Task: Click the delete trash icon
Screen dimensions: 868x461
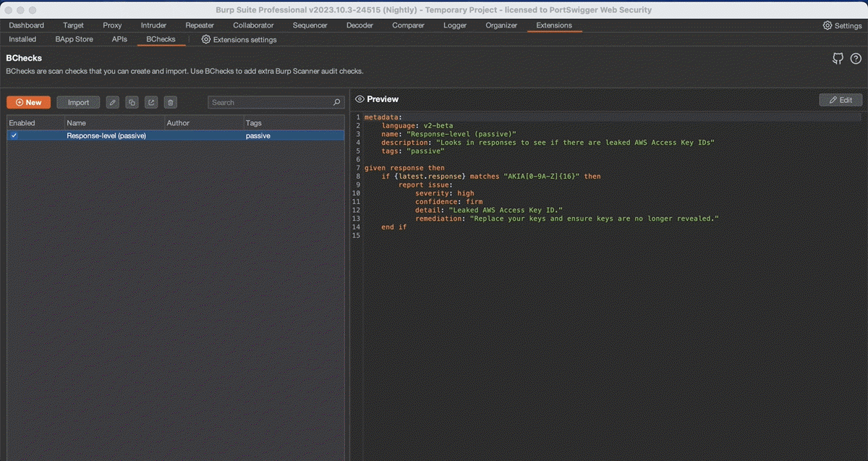Action: coord(170,103)
